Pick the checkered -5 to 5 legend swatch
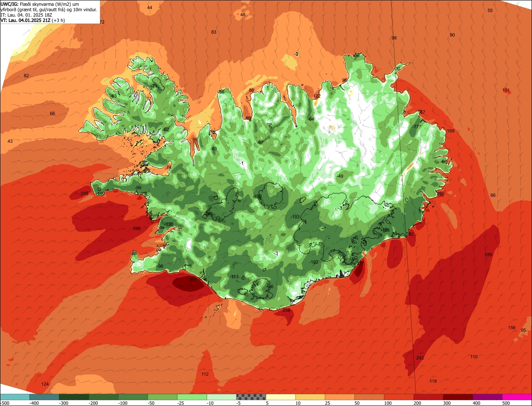Image resolution: width=532 pixels, height=406 pixels. (x=251, y=396)
